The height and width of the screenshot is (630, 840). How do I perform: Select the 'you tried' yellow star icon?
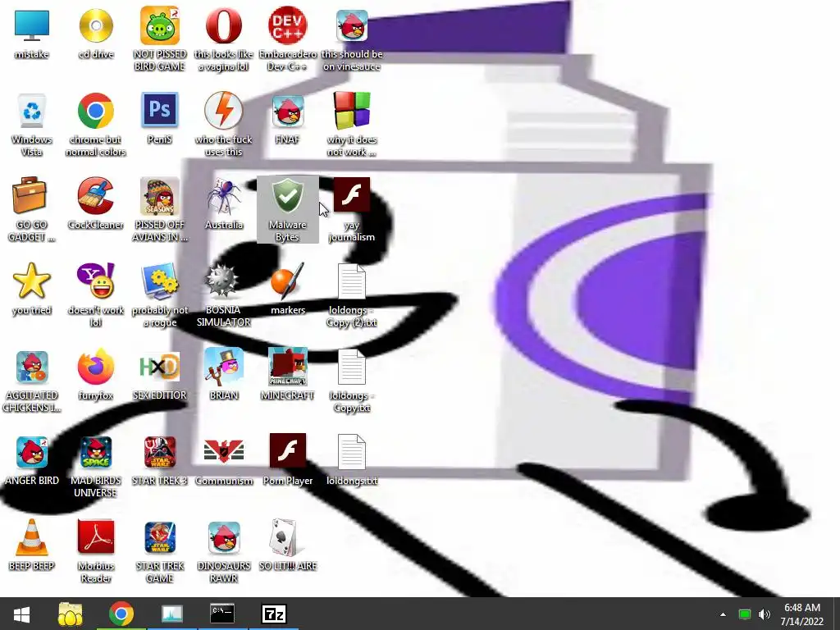(x=32, y=281)
